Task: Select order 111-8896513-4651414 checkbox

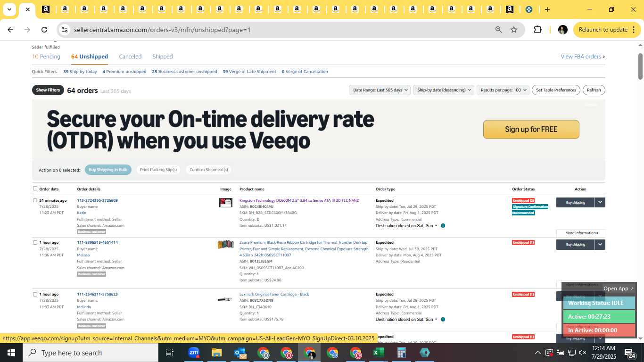Action: point(35,242)
